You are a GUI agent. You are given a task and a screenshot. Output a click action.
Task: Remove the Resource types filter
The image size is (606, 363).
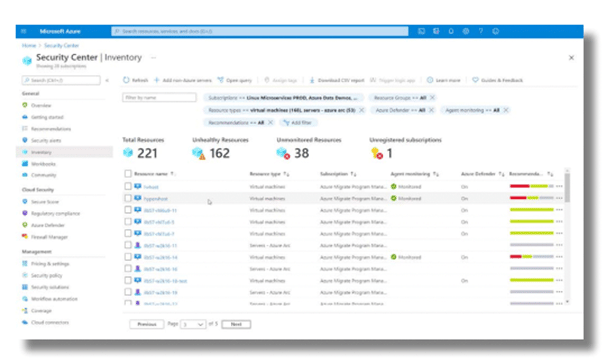[362, 110]
